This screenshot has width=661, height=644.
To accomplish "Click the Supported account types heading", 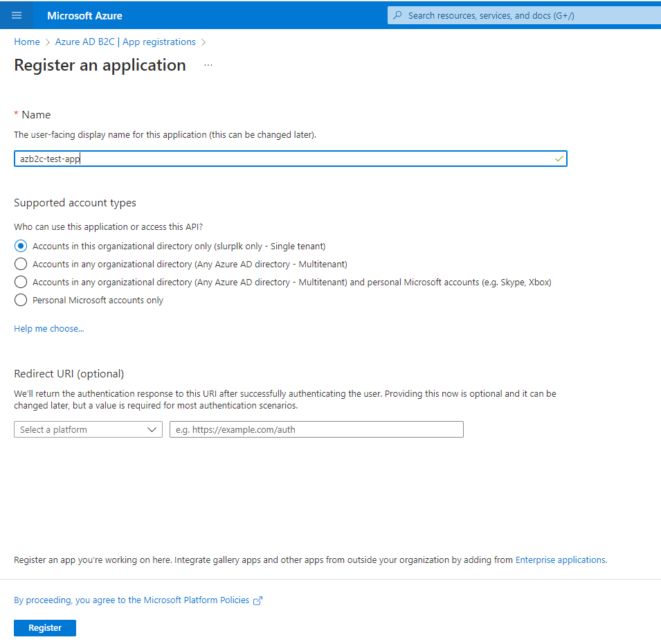I will click(x=75, y=203).
